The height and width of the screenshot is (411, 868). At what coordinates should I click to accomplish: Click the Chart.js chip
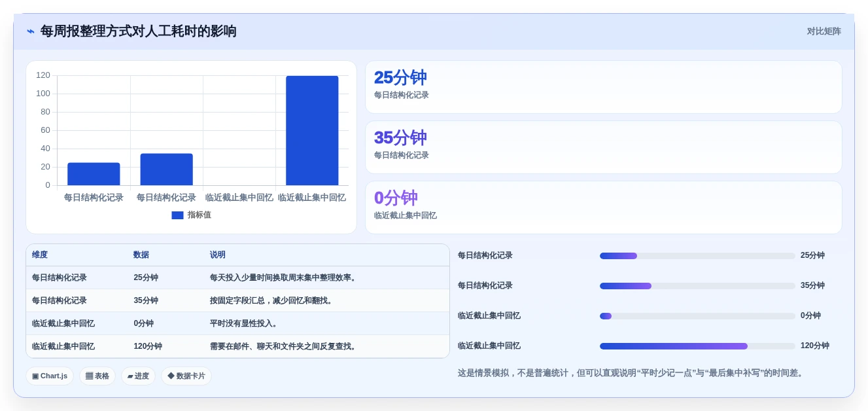tap(50, 376)
